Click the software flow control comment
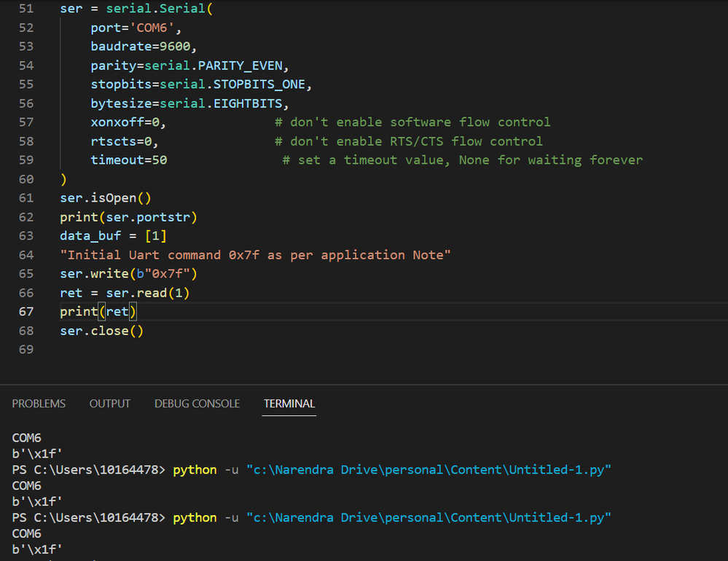This screenshot has width=728, height=561. (x=412, y=122)
